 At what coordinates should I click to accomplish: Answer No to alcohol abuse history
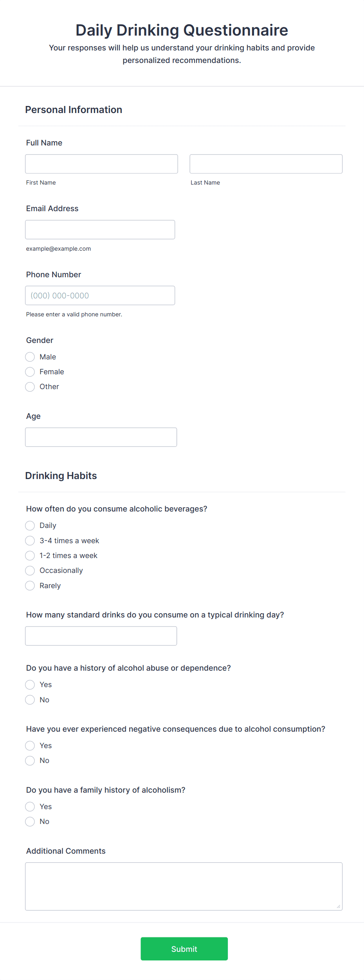click(30, 700)
